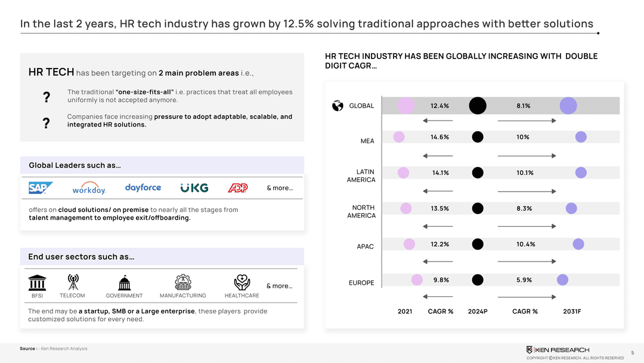Click the Manufacturing gear icon
644x363 pixels.
(182, 282)
